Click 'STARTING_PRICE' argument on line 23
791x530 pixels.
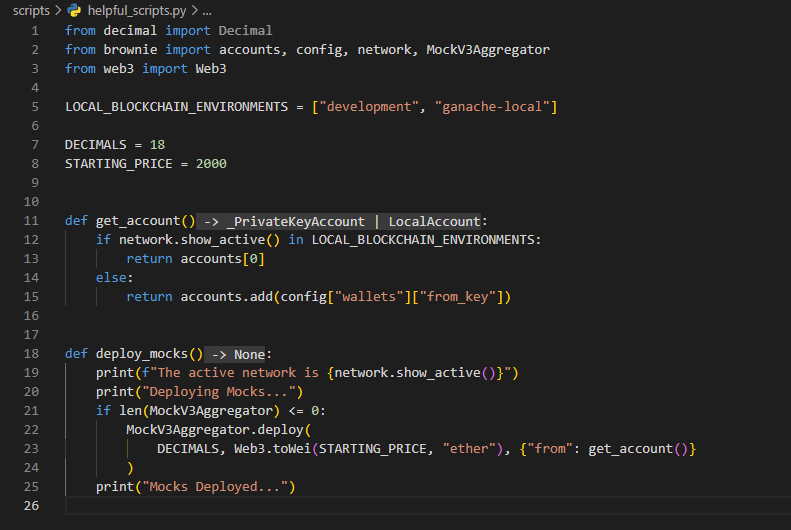pyautogui.click(x=373, y=449)
